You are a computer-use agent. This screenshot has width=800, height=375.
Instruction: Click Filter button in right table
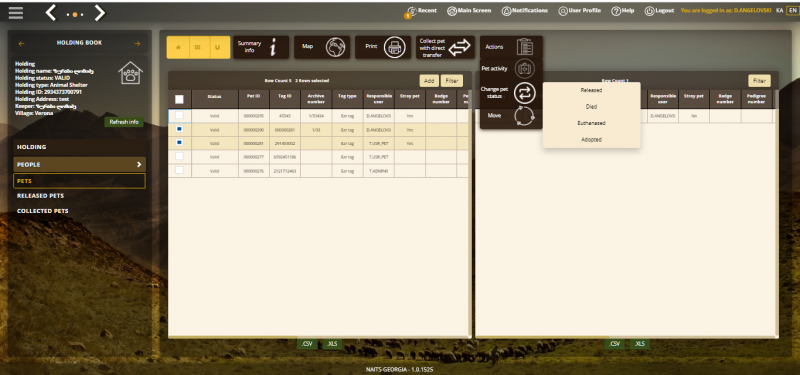(x=759, y=81)
